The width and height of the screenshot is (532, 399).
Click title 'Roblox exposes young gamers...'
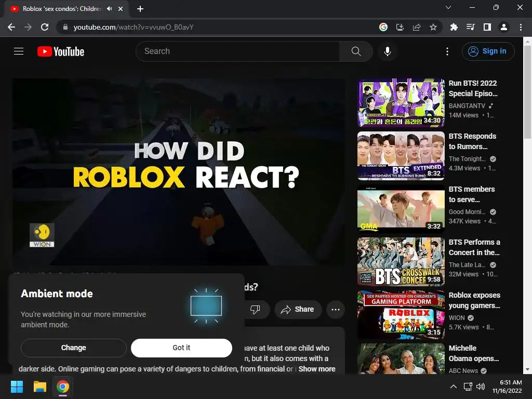pos(474,300)
